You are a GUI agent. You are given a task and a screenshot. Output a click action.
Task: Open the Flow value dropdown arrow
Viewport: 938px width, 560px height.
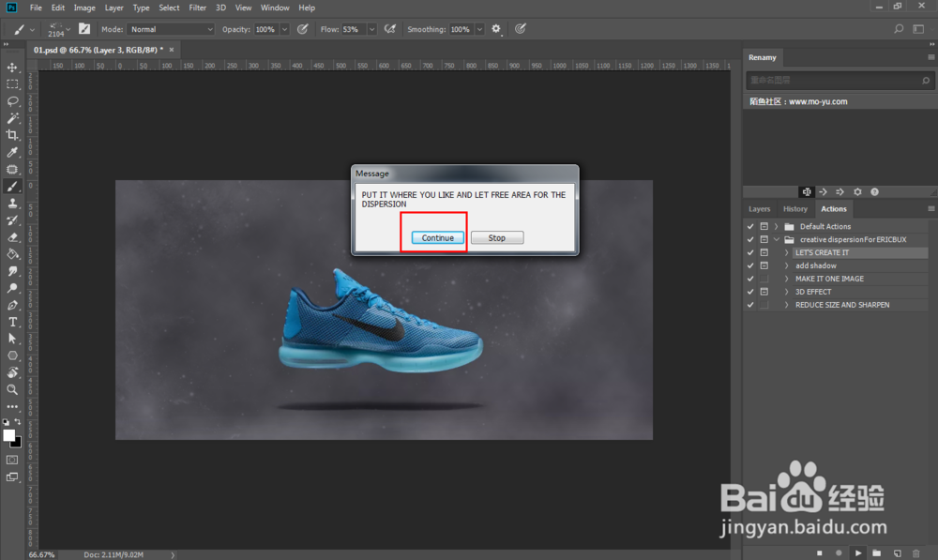371,29
